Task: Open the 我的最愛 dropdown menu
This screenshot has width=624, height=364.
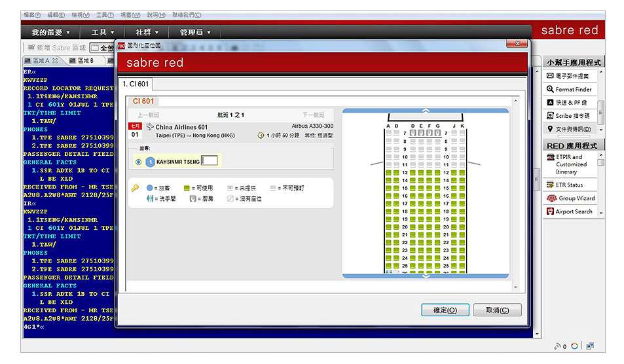Action: pos(51,32)
